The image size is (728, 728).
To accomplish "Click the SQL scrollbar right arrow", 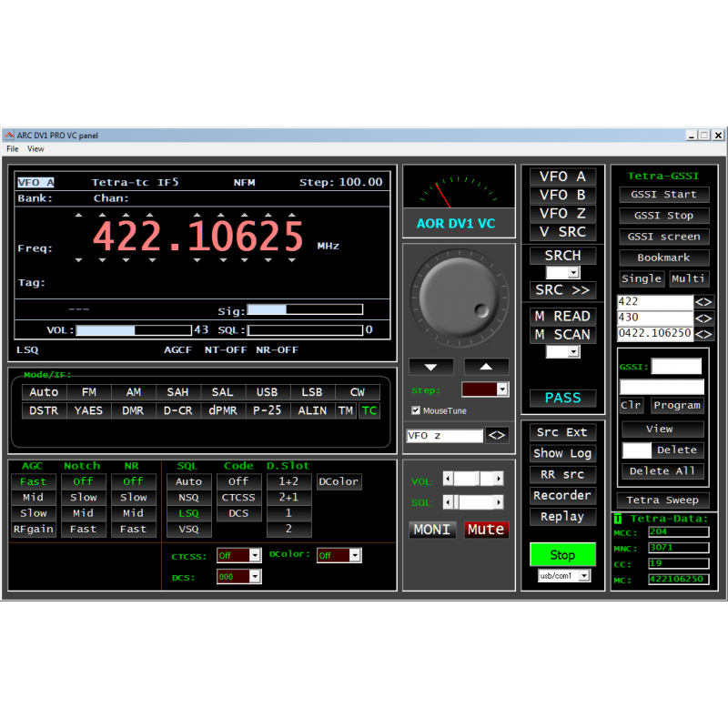I will (499, 502).
